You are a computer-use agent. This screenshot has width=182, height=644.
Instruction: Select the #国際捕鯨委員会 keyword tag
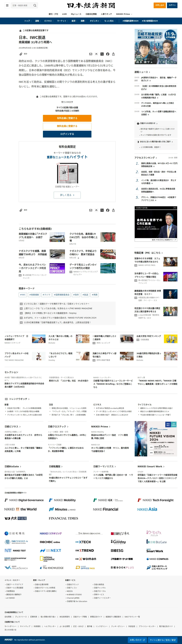click(x=62, y=295)
